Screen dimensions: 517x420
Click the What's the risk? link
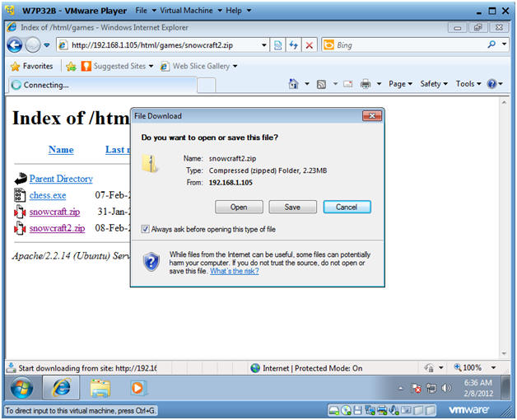click(x=235, y=271)
